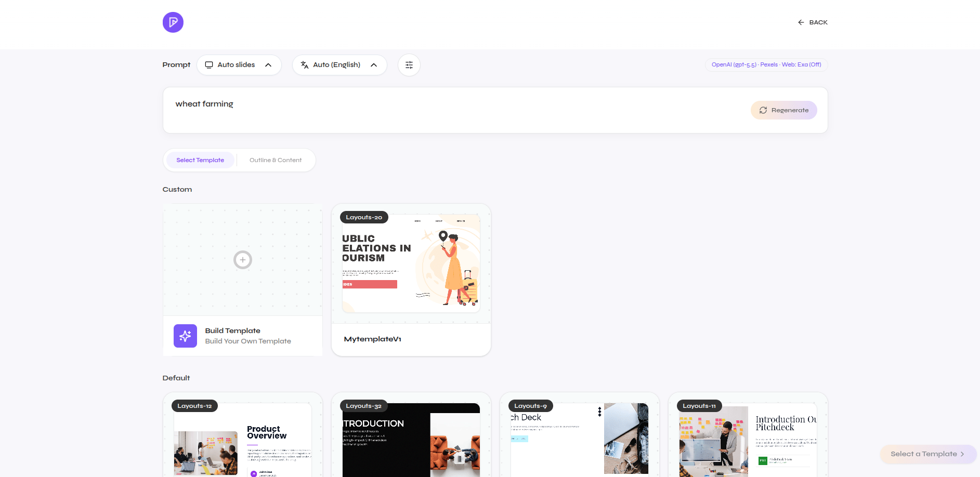The height and width of the screenshot is (477, 980).
Task: Click the chevron on Auto slides
Action: click(268, 65)
